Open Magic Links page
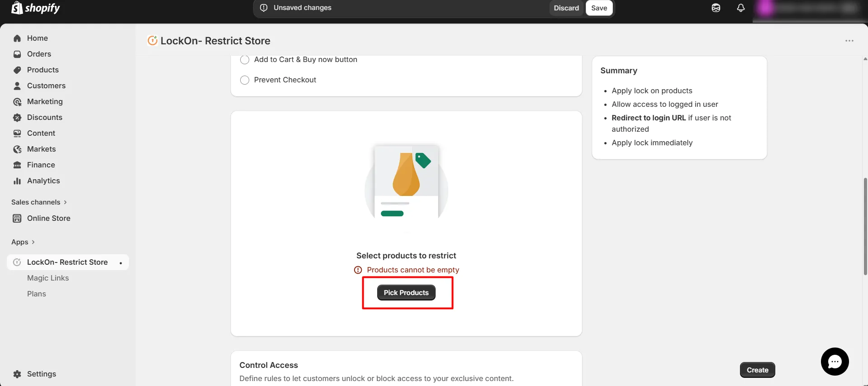Screen dimensions: 868x386 (x=48, y=278)
